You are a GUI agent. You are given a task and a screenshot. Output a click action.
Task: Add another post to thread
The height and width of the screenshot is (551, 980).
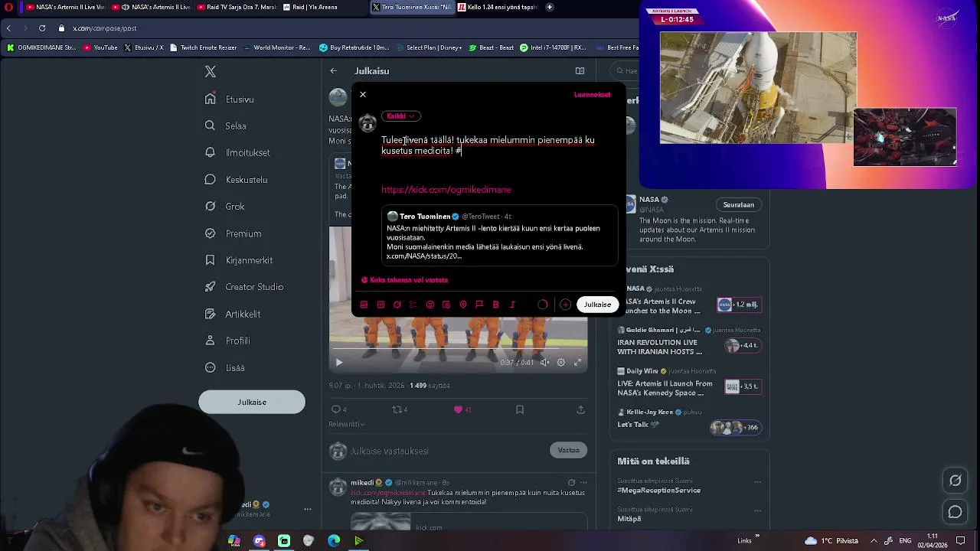click(x=565, y=305)
